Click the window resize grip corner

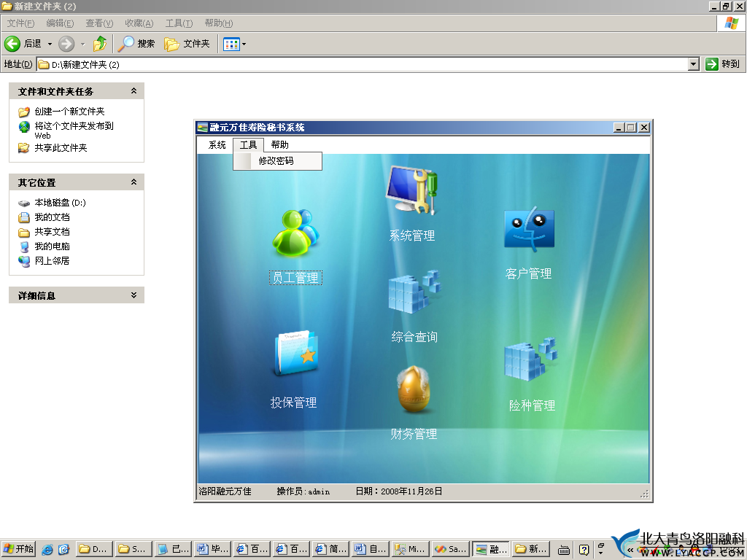point(644,494)
